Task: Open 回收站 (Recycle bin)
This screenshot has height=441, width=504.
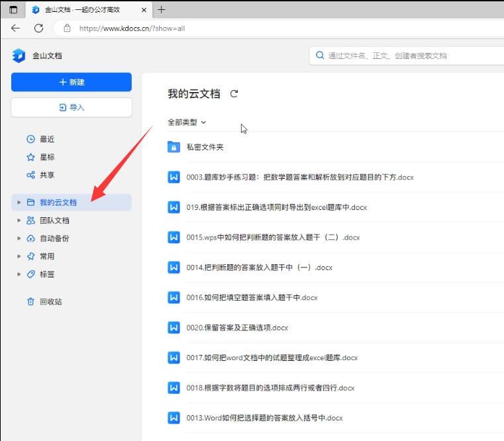Action: point(51,302)
